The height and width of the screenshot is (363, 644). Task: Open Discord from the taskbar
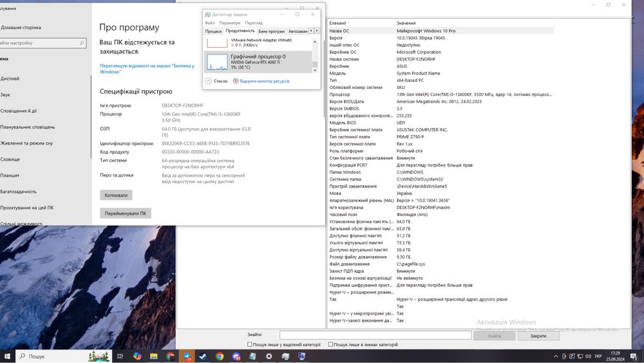[236, 356]
